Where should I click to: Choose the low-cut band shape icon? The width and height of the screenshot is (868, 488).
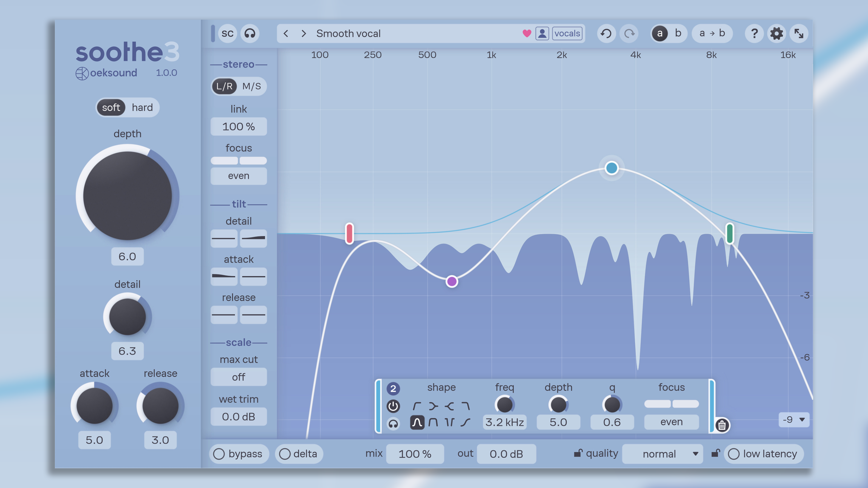[x=417, y=406]
